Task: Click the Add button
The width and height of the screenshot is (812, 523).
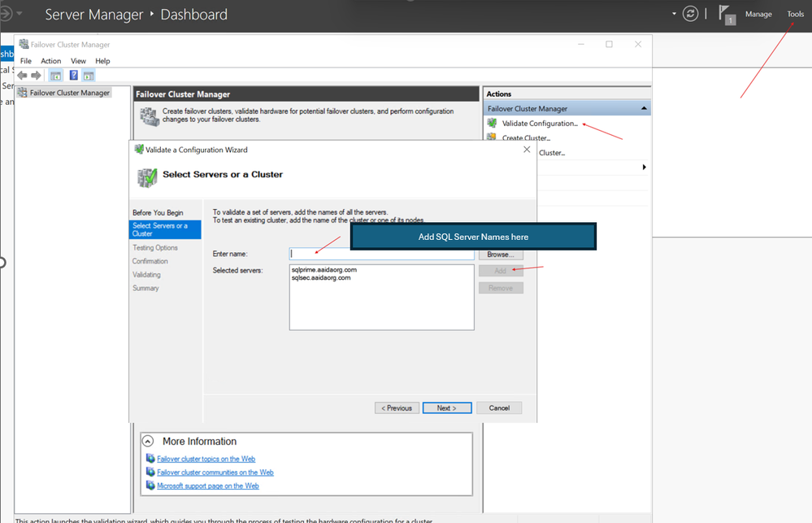Action: pos(501,271)
